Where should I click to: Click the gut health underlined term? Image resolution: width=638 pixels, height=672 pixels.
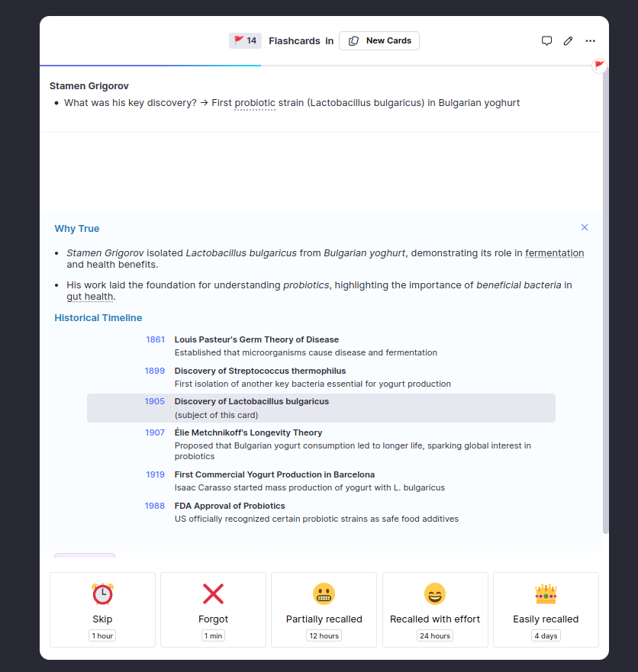click(90, 297)
